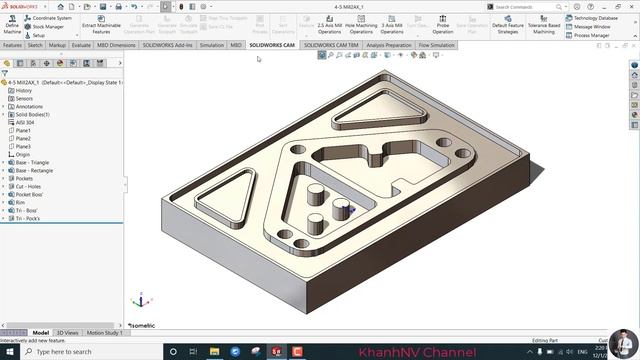Save the document
Viewport: 640px width, 360px height.
coord(103,7)
